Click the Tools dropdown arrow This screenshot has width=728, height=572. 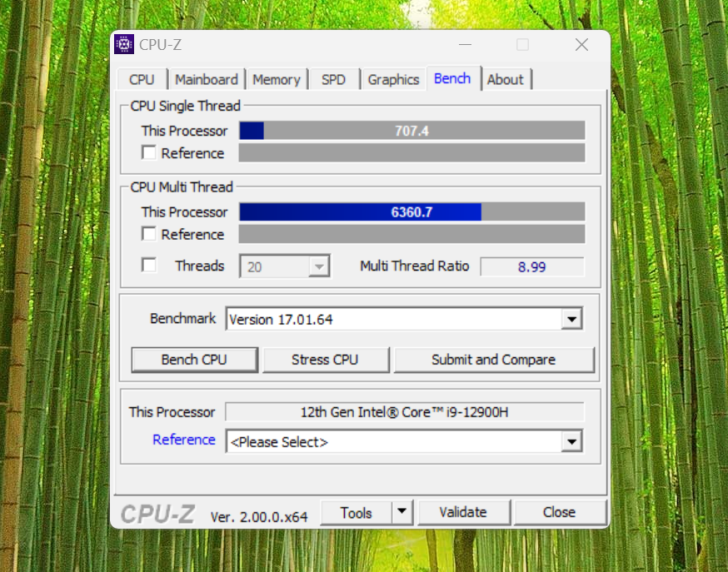(x=402, y=512)
